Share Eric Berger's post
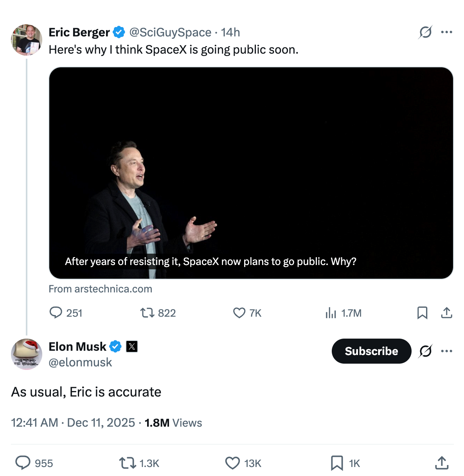This screenshot has width=464, height=476. [x=446, y=313]
